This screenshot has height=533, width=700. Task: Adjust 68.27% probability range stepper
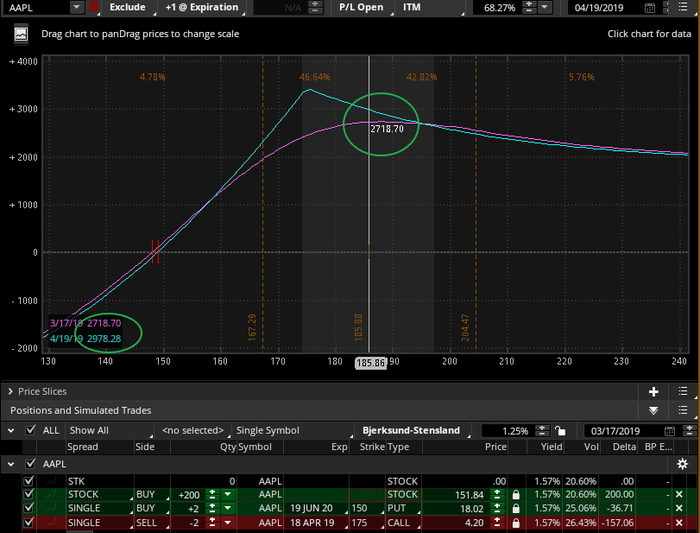point(529,7)
